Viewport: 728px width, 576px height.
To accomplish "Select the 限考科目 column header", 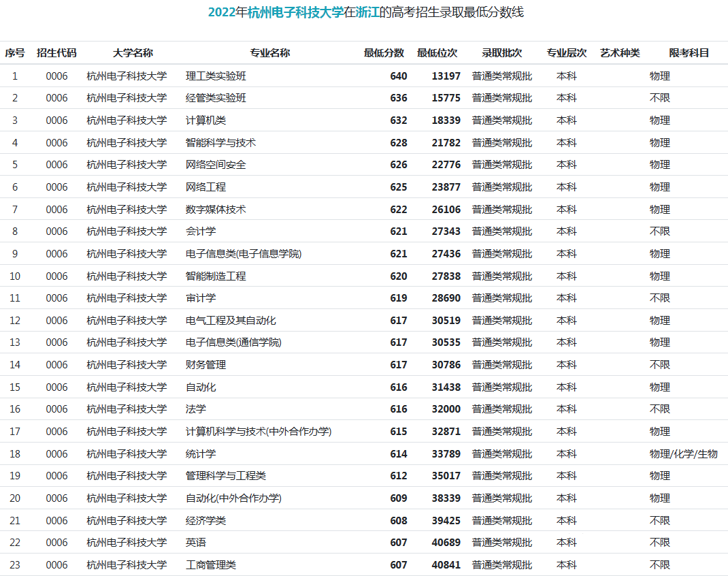I will tap(689, 53).
